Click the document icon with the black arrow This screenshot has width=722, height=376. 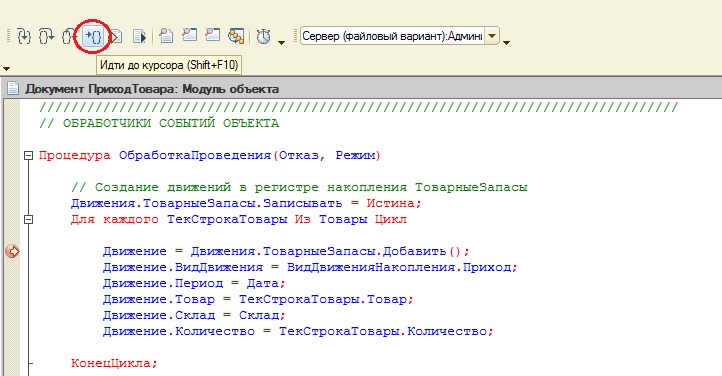pyautogui.click(x=139, y=36)
